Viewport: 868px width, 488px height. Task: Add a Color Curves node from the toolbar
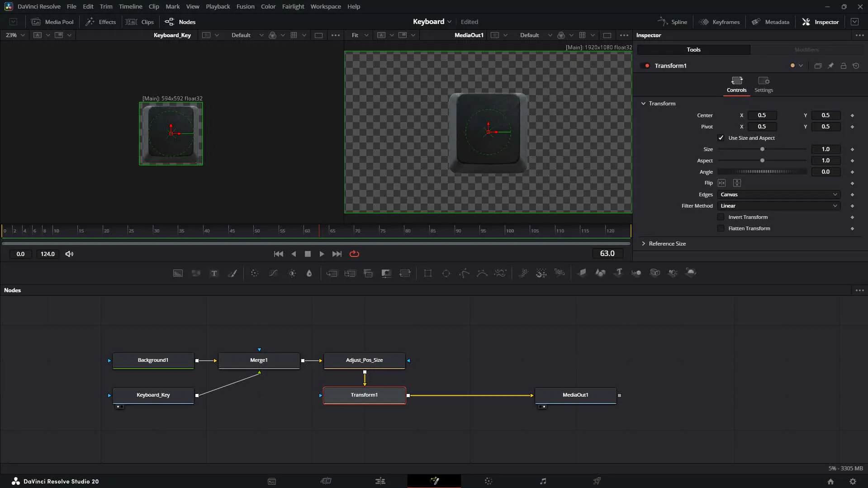pyautogui.click(x=273, y=273)
